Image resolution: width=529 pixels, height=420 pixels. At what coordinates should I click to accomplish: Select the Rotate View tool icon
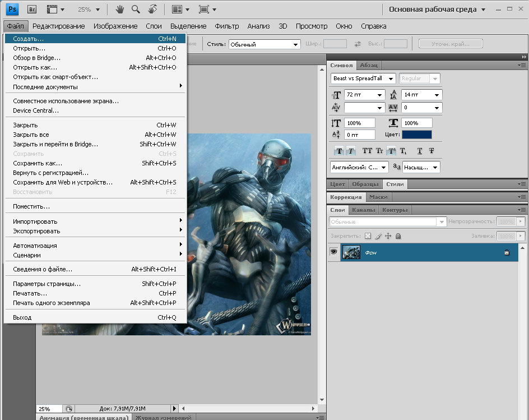coord(152,10)
